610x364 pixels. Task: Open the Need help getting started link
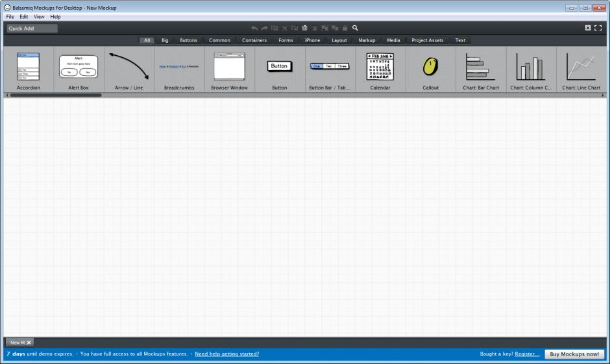[x=227, y=354]
